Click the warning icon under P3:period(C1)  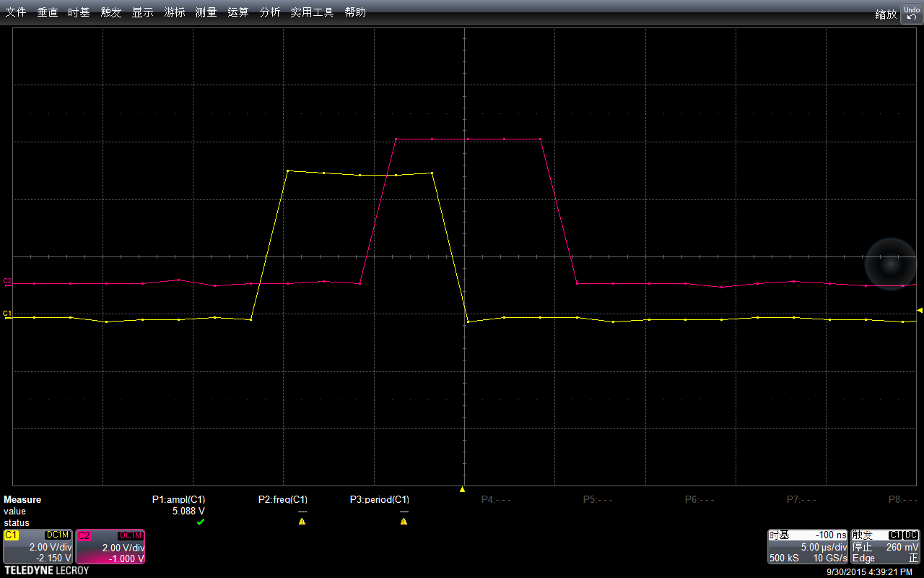pyautogui.click(x=404, y=522)
